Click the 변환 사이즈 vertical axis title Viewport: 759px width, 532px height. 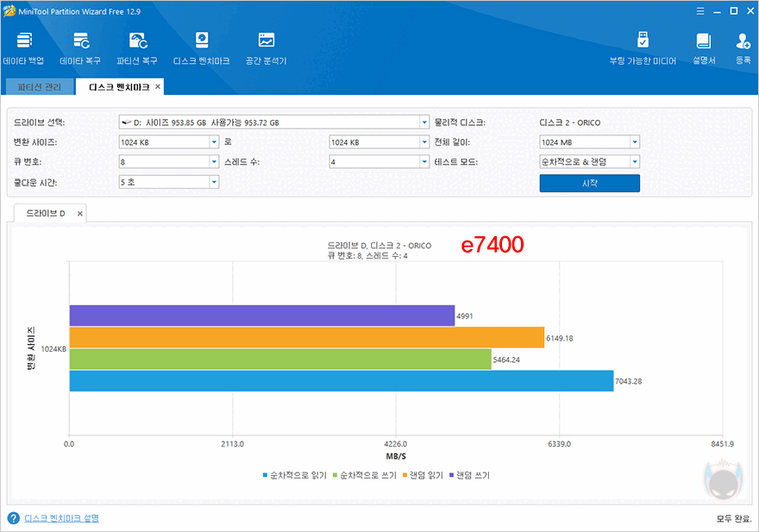(30, 349)
